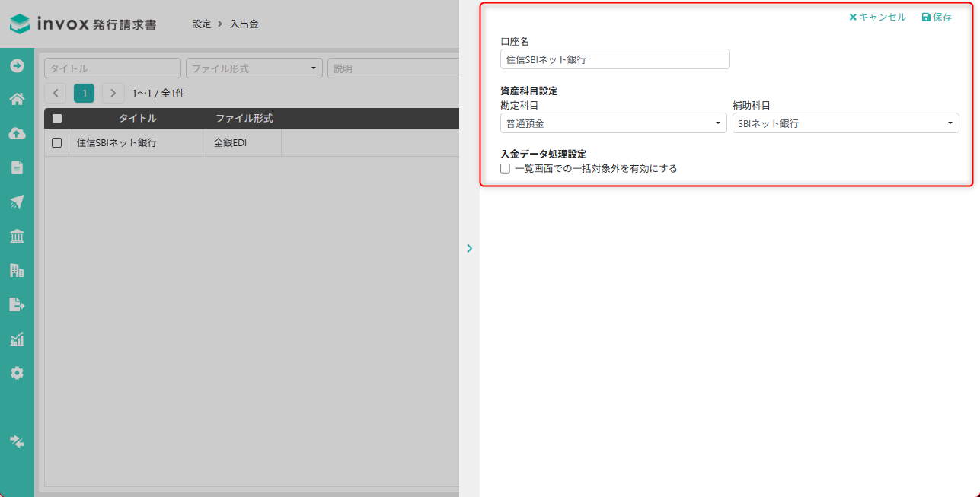Expand the sidebar with the top arrow icon

pos(17,65)
